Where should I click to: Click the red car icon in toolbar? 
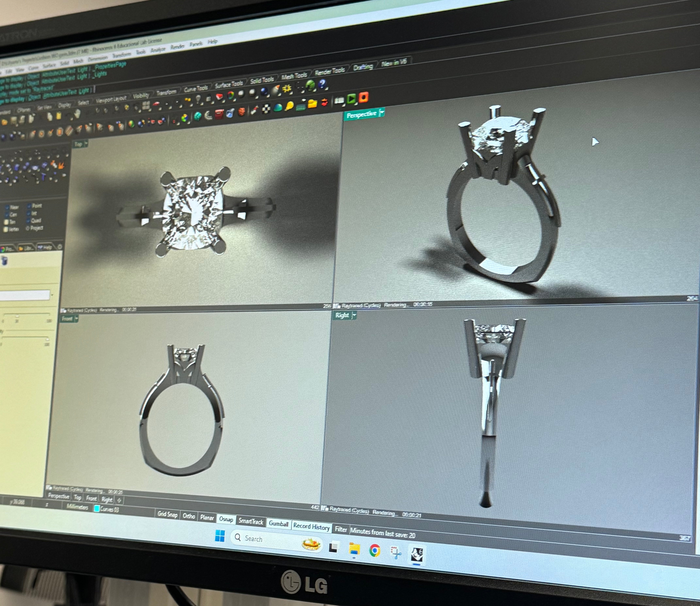[x=156, y=104]
